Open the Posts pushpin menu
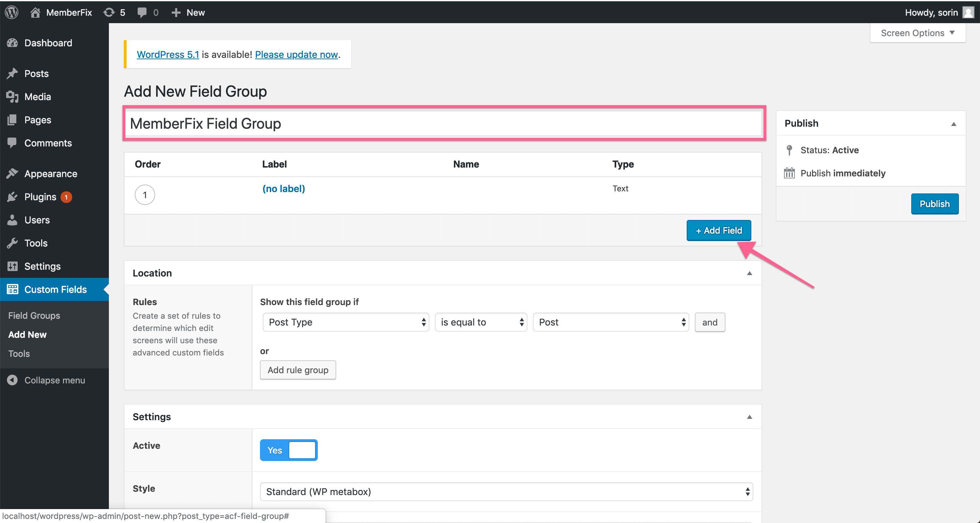980x523 pixels. click(x=12, y=74)
